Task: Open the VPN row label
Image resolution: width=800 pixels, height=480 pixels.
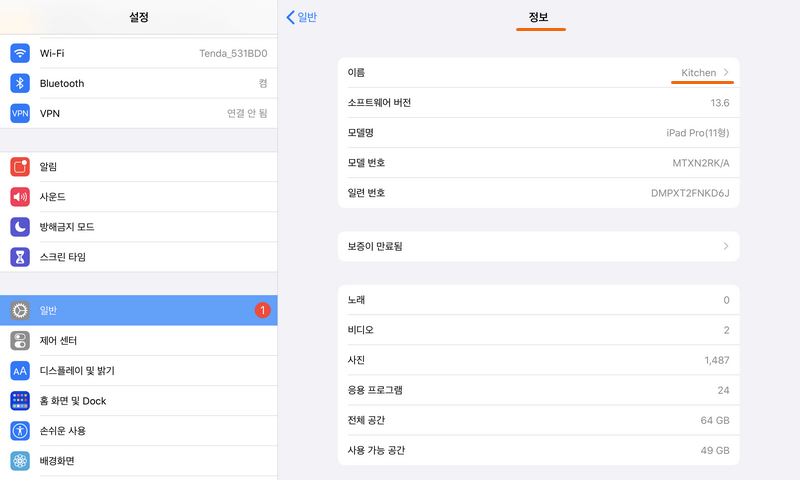Action: click(50, 113)
